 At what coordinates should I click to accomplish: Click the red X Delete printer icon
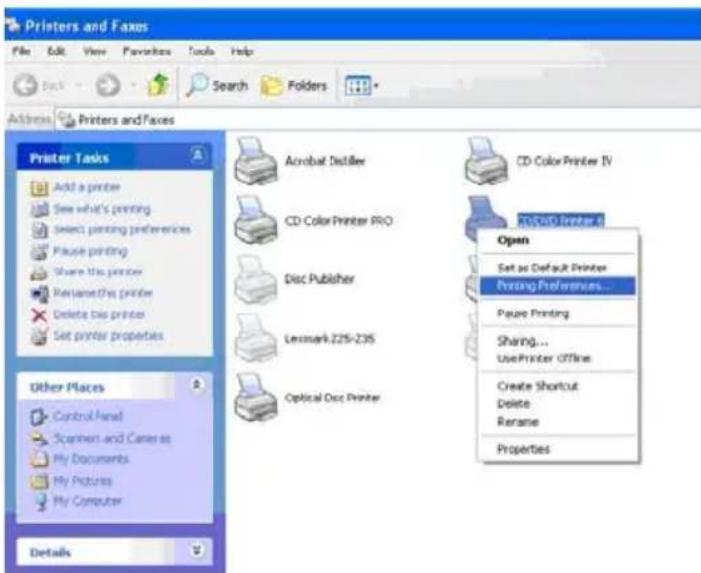[39, 315]
